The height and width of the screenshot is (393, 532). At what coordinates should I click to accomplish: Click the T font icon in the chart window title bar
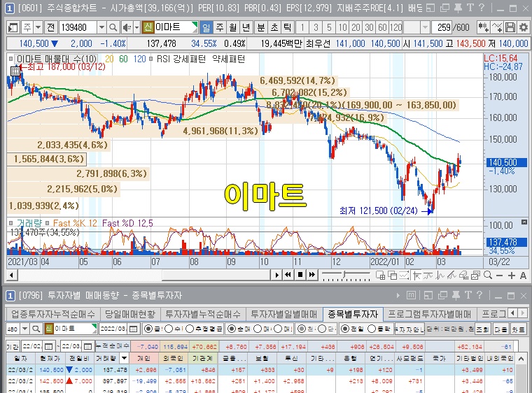click(x=470, y=8)
